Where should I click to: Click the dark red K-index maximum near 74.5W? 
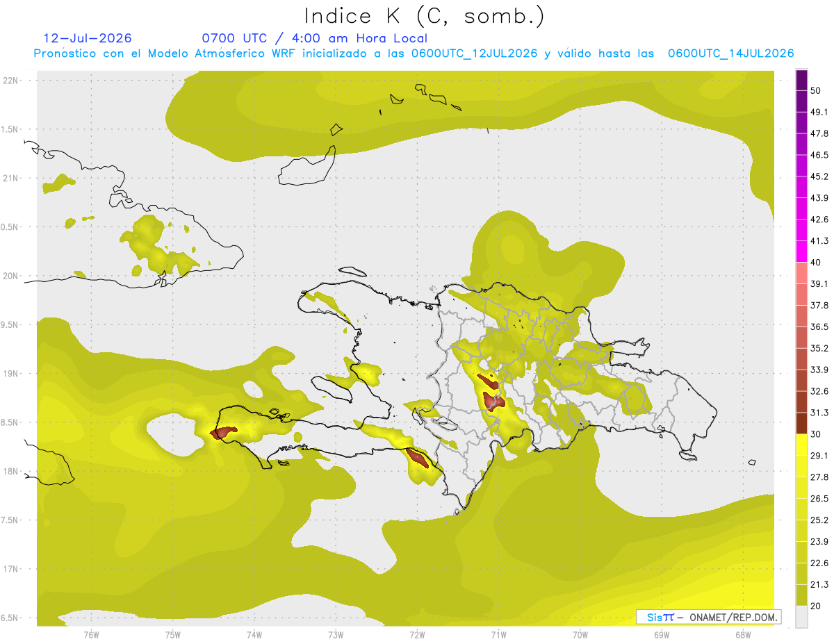(223, 433)
